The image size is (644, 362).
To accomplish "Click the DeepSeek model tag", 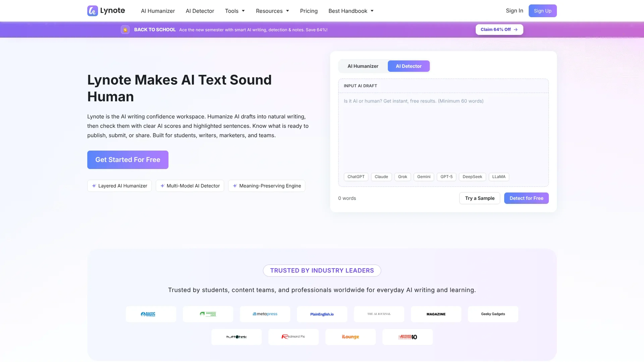I will pos(472,177).
